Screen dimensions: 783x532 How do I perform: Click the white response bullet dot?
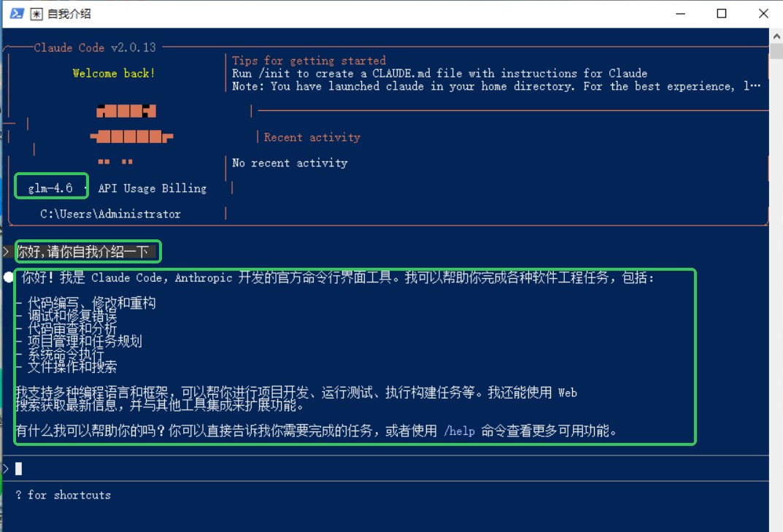click(9, 277)
